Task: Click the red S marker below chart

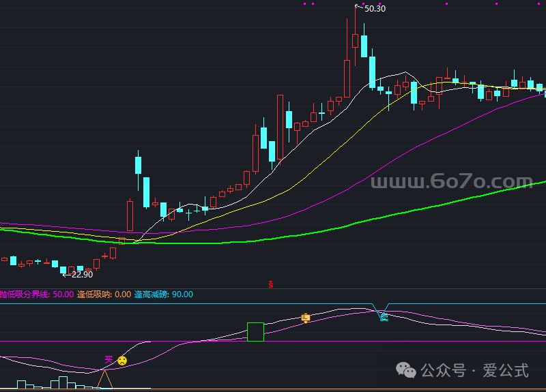Action: [271, 284]
